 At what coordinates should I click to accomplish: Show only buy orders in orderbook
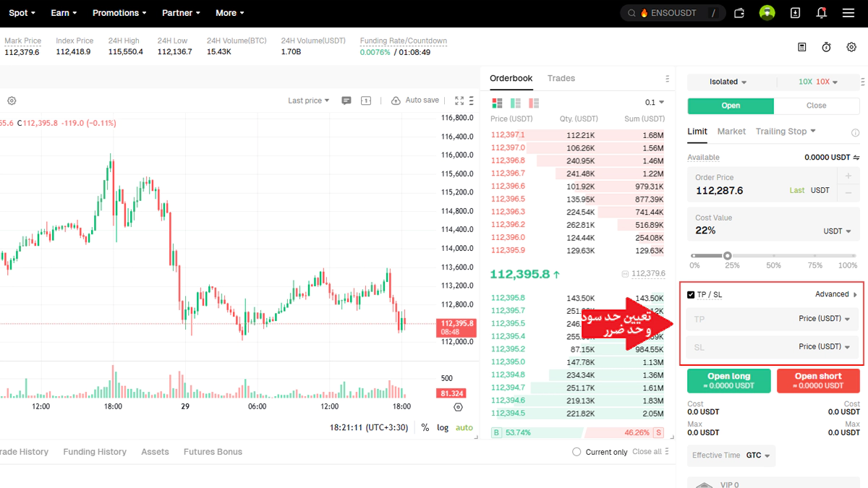[x=516, y=103]
